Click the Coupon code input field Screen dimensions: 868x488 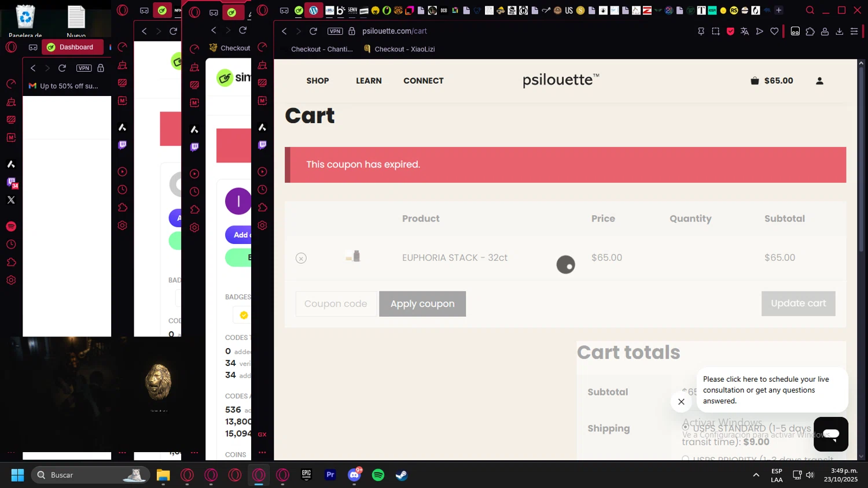coord(336,304)
